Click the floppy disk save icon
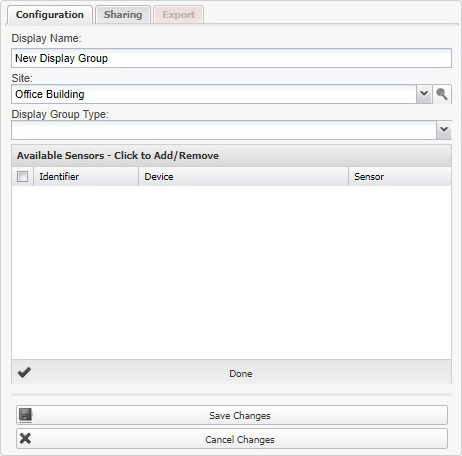This screenshot has width=462, height=456. click(x=25, y=415)
